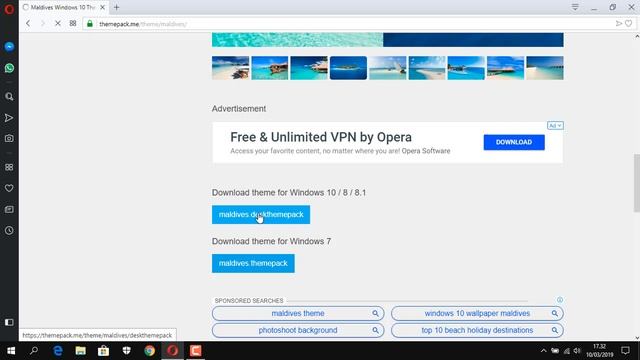Open Messenger in the Opera sidebar
Viewport: 640px width, 360px height.
[x=9, y=47]
